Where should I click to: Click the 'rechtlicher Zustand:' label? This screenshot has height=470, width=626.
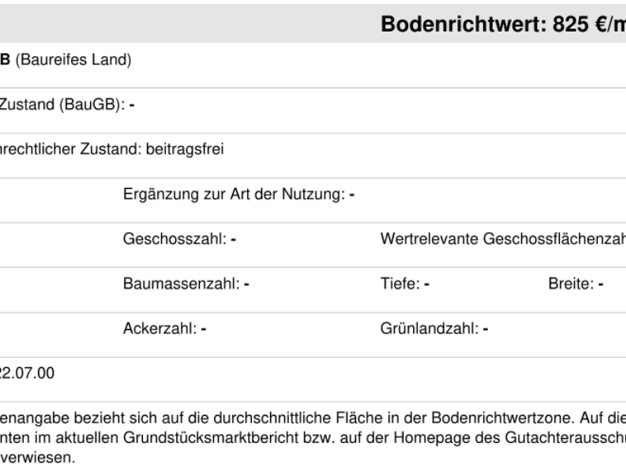point(71,149)
